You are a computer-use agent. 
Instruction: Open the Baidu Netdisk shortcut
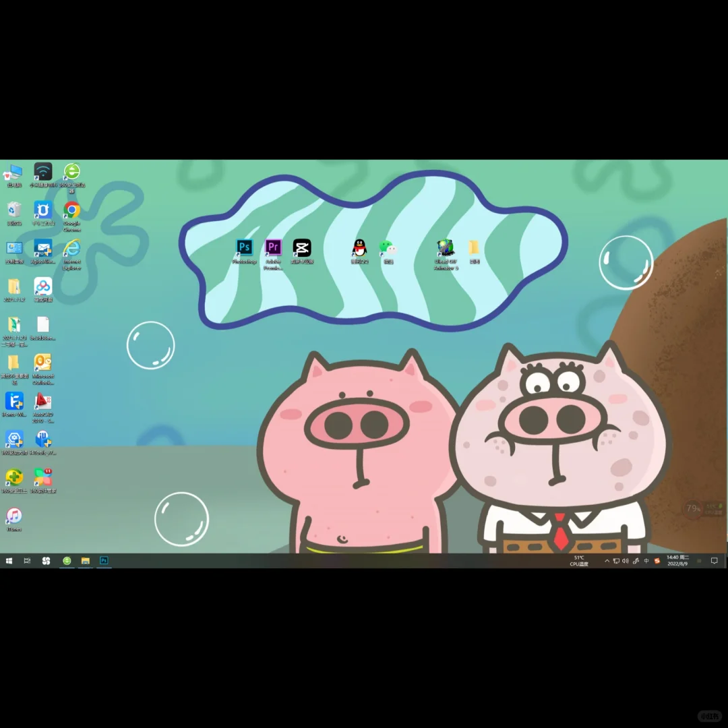[x=42, y=291]
